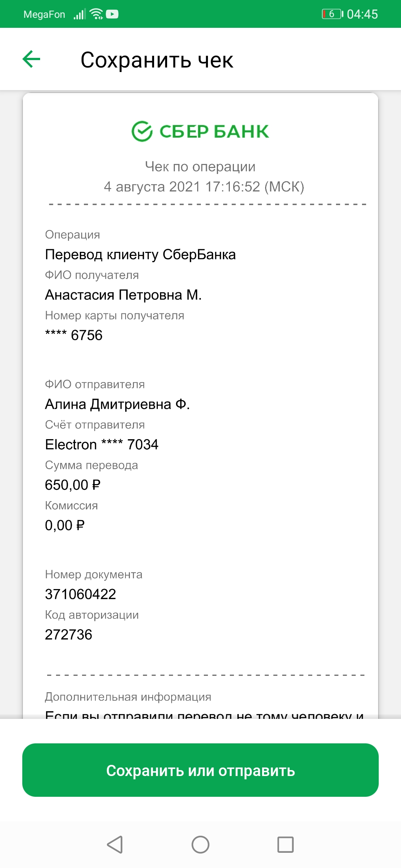
Task: Tap the authorization code 272736
Action: (x=69, y=635)
